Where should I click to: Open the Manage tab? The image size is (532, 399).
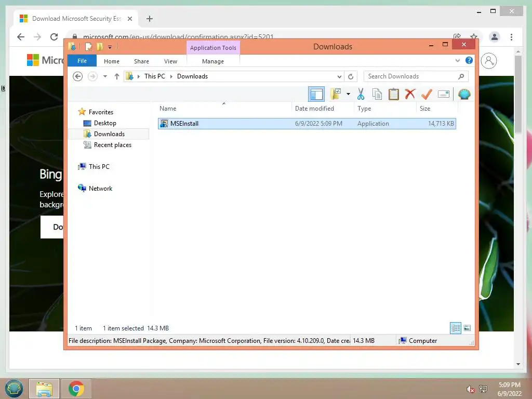(x=212, y=61)
